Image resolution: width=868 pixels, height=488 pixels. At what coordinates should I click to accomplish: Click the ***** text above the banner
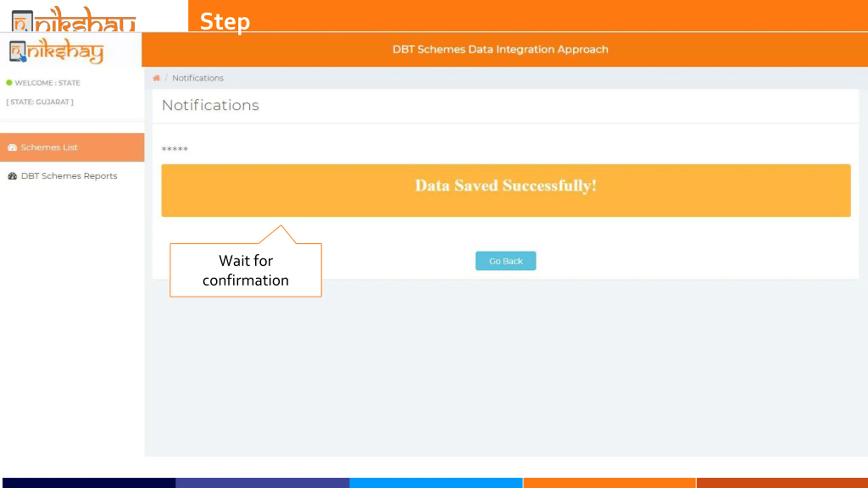tap(175, 149)
